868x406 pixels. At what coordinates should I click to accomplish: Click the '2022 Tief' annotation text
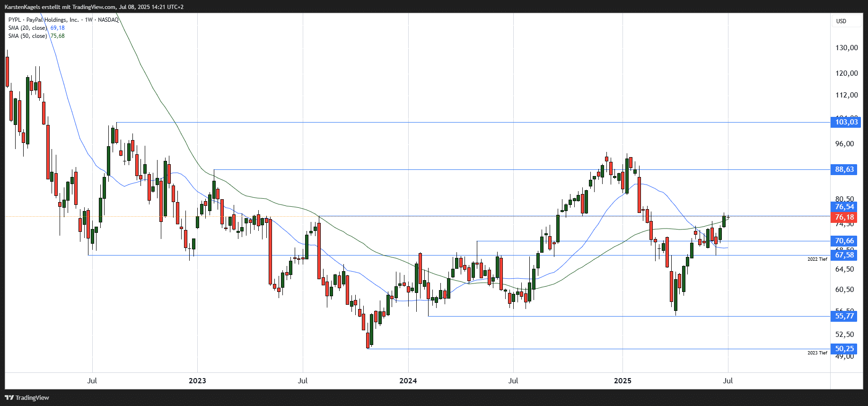(817, 259)
